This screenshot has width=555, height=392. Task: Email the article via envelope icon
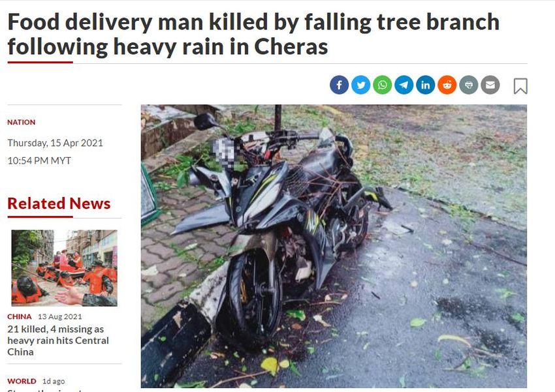coord(490,85)
